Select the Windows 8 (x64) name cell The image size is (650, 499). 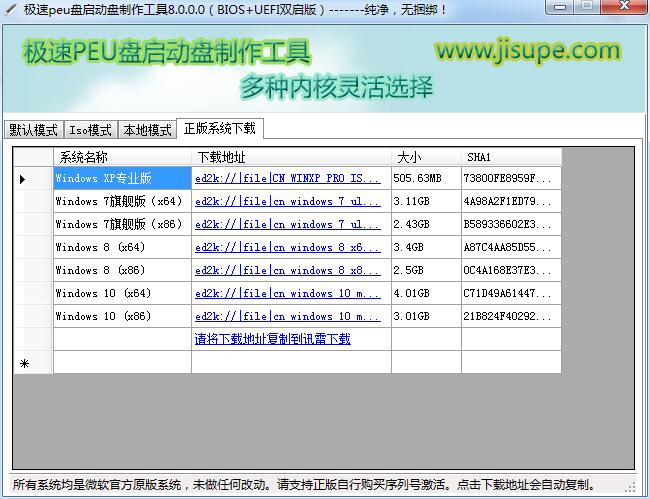click(122, 247)
